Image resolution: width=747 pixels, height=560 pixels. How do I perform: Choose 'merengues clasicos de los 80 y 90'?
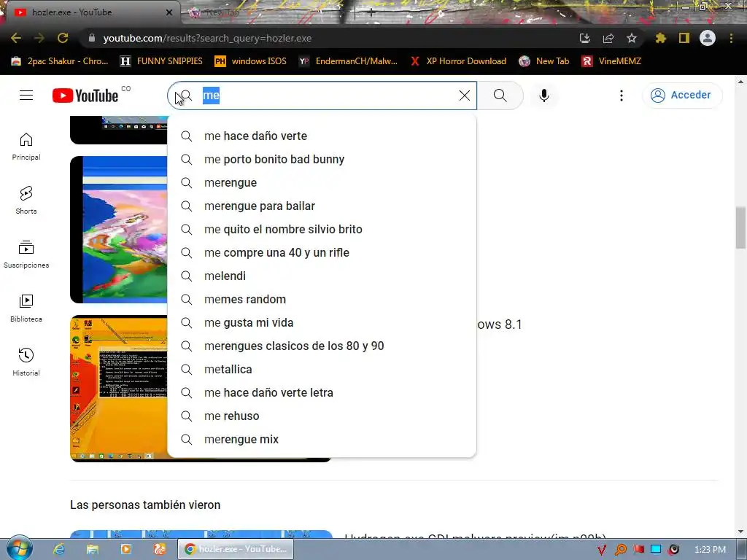pyautogui.click(x=322, y=346)
